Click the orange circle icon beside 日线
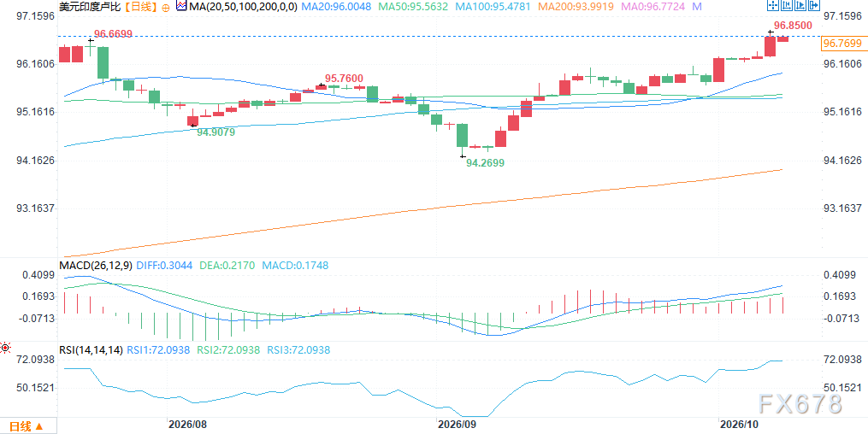Viewport: 868px width, 434px height. coord(166,8)
